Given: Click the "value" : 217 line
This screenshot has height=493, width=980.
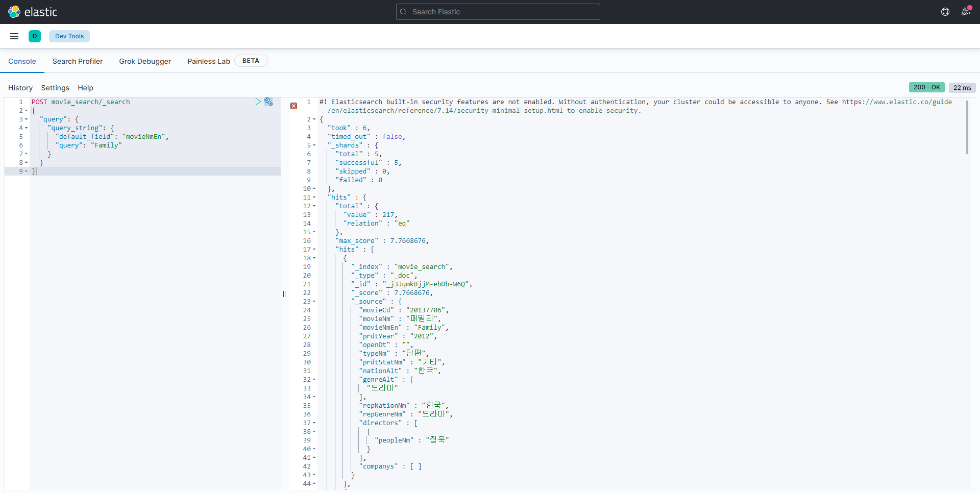Looking at the screenshot, I should coord(370,215).
